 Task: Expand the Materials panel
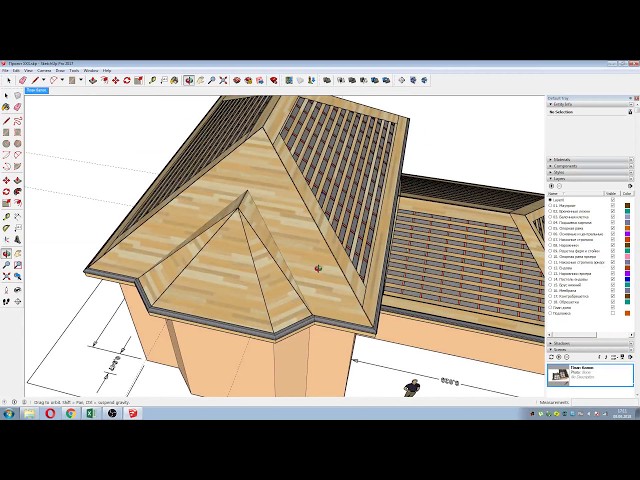(x=551, y=160)
